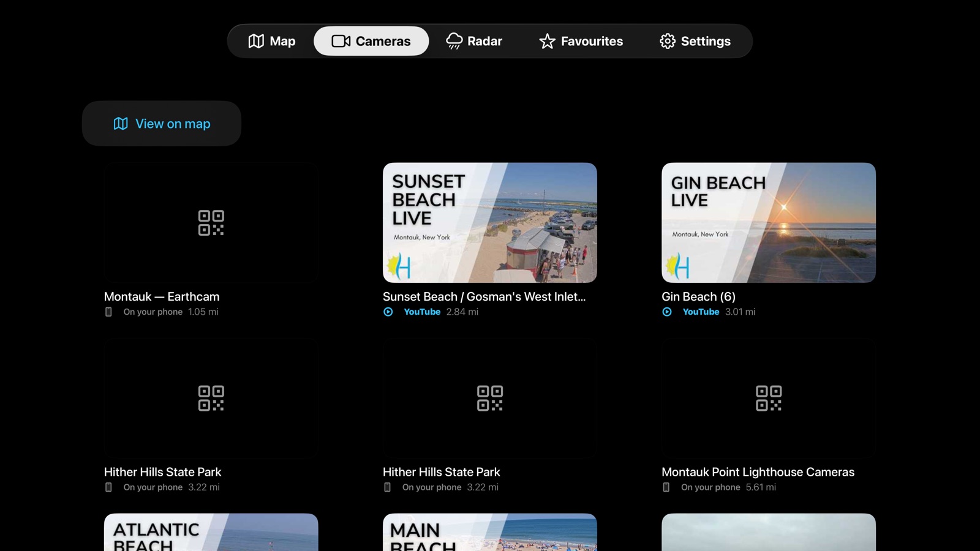Screen dimensions: 980x551
Task: Click the QR code icon for Montauk Point Lighthouse
Action: pyautogui.click(x=769, y=398)
